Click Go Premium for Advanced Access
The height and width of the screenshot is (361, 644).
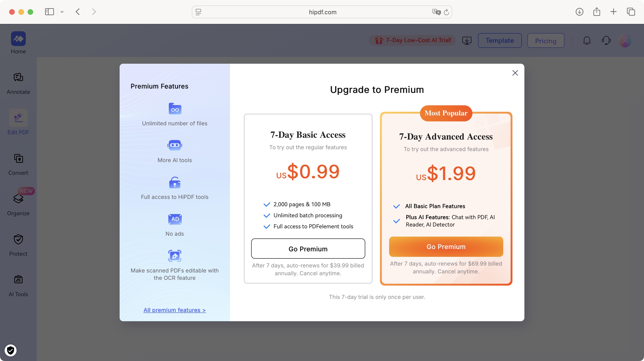coord(446,247)
